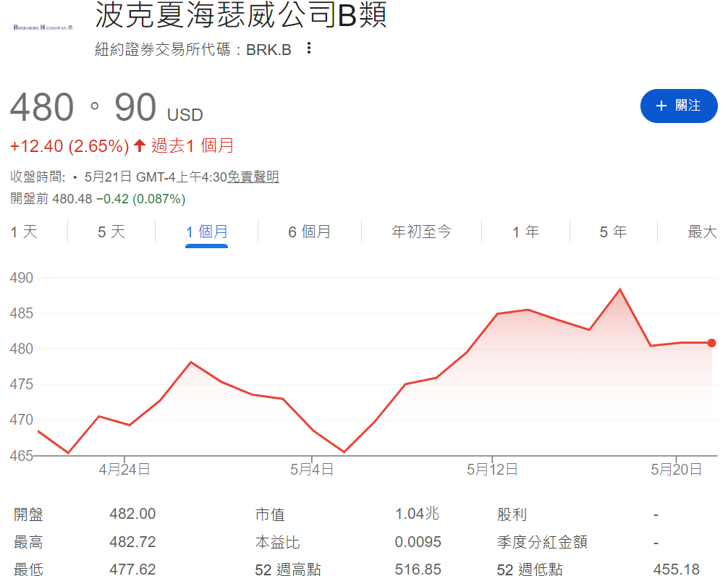Select the 6 個月 range tab

click(309, 232)
